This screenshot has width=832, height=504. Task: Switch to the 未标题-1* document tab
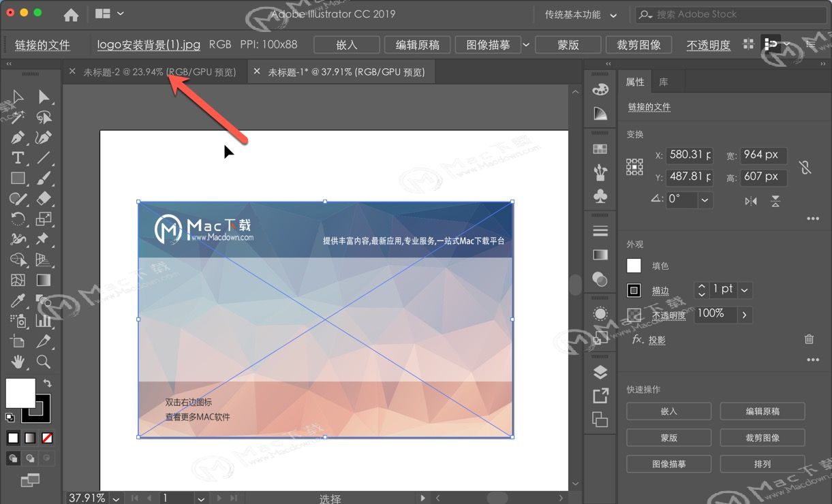point(346,72)
